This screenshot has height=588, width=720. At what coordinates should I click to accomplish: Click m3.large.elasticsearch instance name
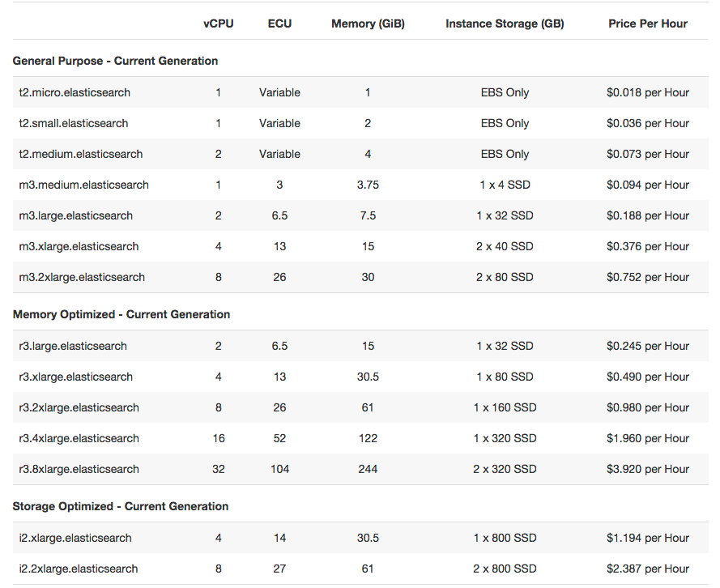click(x=76, y=215)
